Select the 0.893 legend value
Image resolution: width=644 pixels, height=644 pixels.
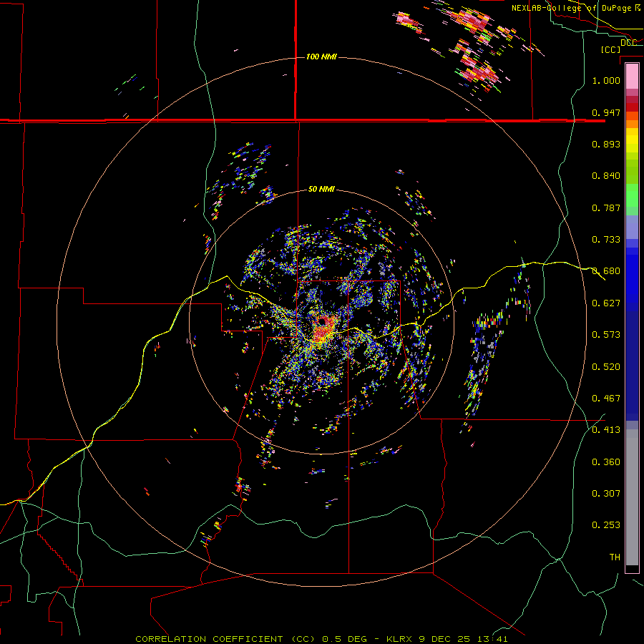coord(606,144)
